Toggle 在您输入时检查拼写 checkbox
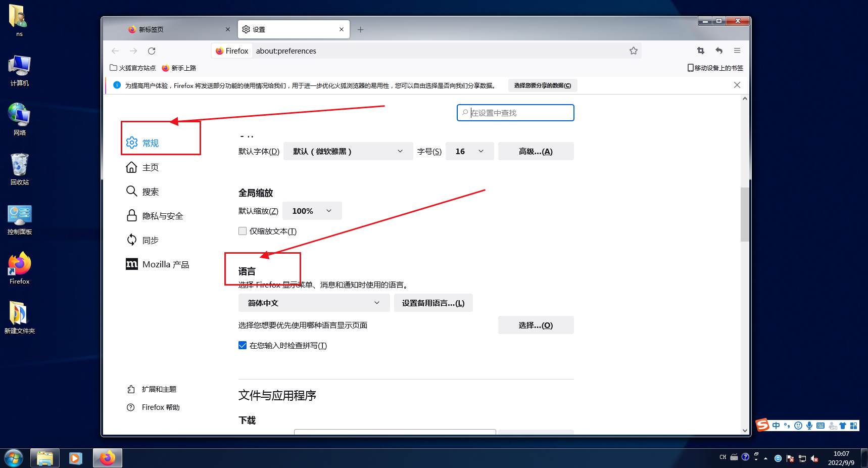The image size is (868, 468). pos(243,345)
